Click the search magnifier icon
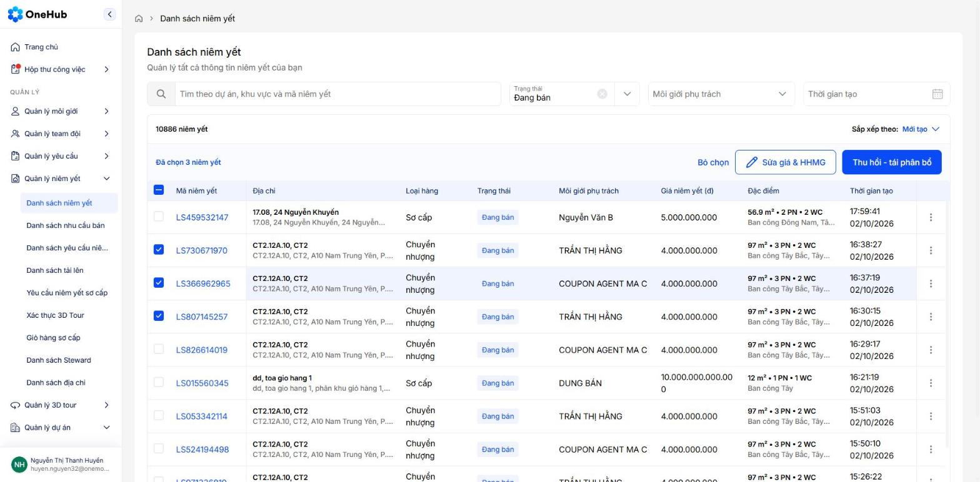 161,94
